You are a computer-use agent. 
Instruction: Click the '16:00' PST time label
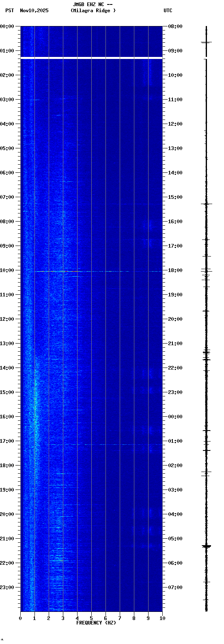coord(7,417)
